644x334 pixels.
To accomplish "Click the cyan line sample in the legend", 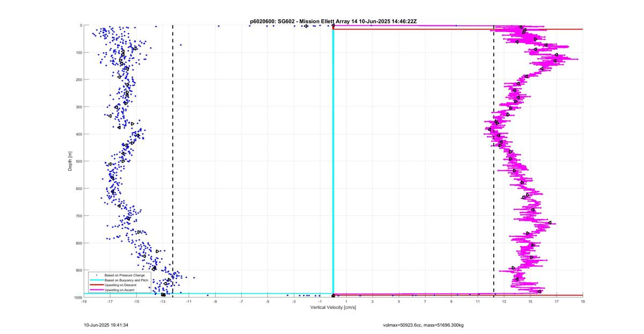I will click(x=97, y=280).
